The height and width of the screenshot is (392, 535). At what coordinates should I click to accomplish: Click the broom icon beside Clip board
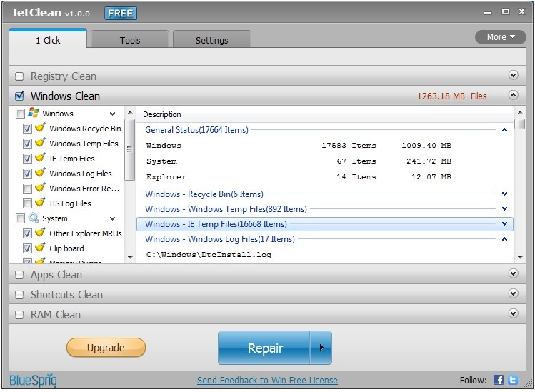[40, 248]
